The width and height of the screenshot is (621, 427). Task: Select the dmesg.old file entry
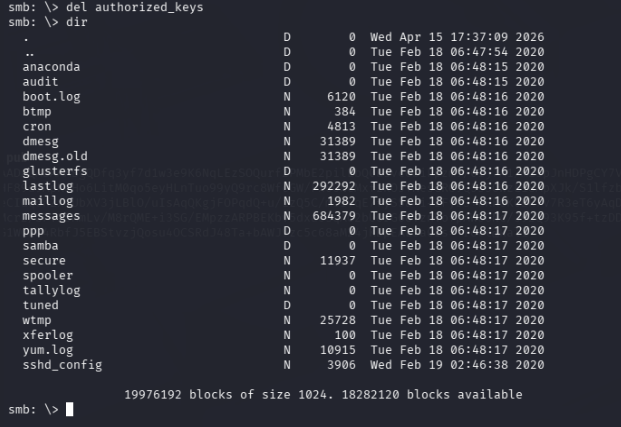(55, 157)
